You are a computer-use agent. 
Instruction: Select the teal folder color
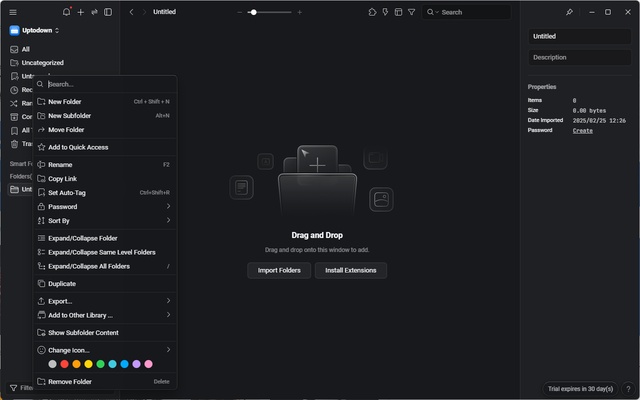pos(113,364)
